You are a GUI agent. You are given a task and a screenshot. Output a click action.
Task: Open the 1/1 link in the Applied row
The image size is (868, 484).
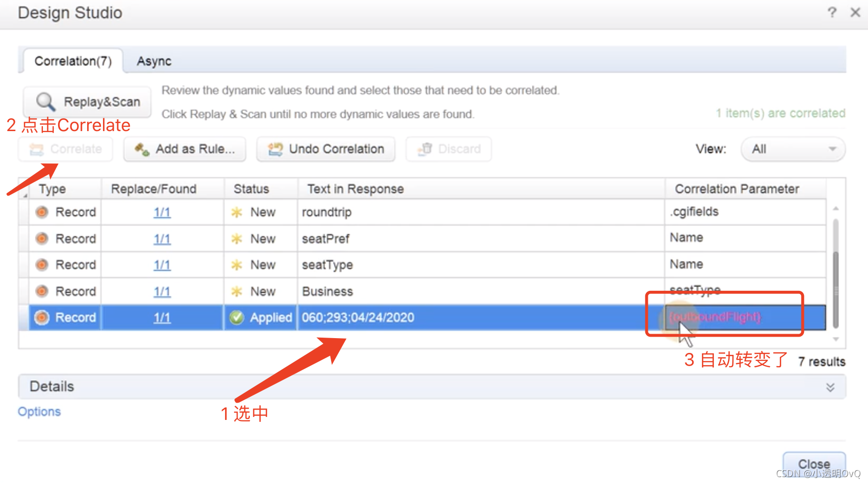[162, 318]
